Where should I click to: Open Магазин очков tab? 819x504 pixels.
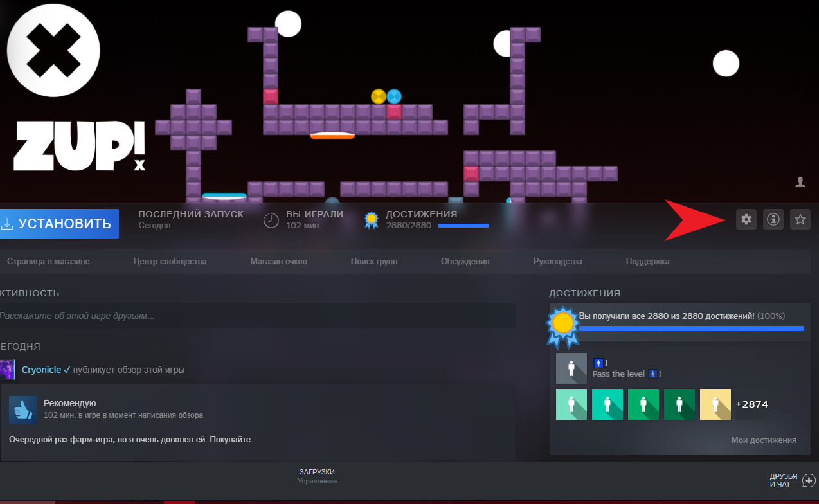pyautogui.click(x=278, y=262)
